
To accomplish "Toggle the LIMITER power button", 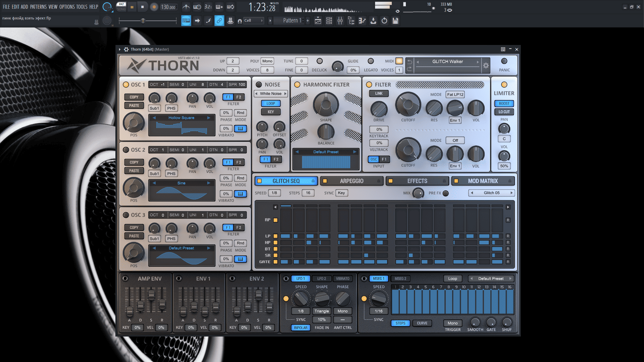I will 504,85.
